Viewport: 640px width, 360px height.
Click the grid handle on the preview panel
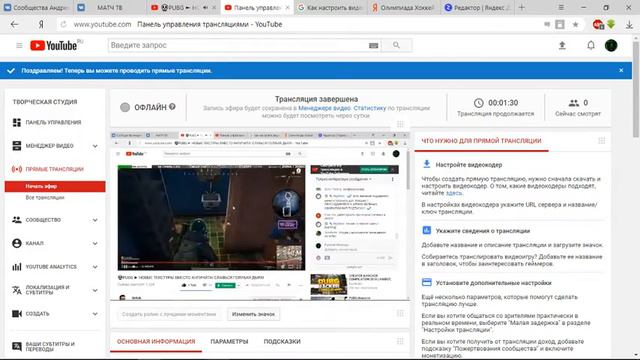coord(400,124)
